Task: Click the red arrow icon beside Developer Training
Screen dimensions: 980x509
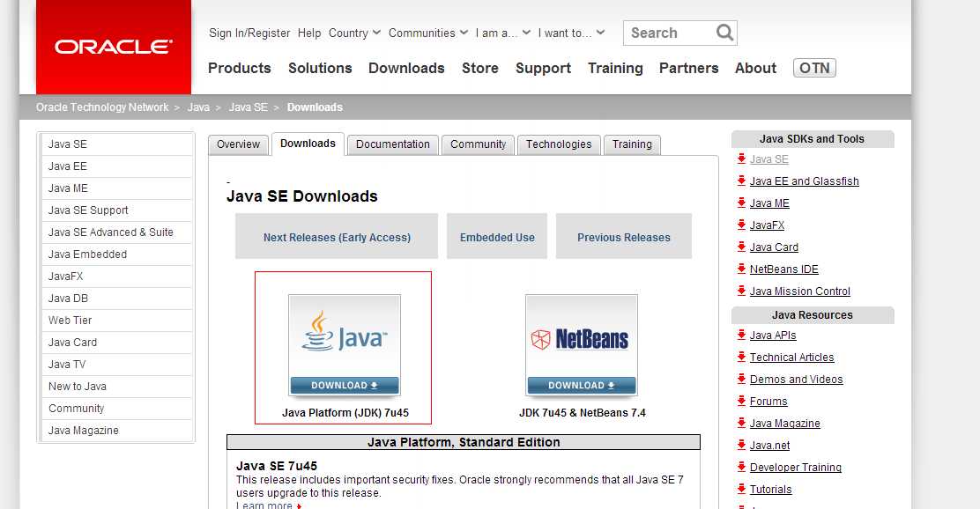Action: [x=741, y=467]
